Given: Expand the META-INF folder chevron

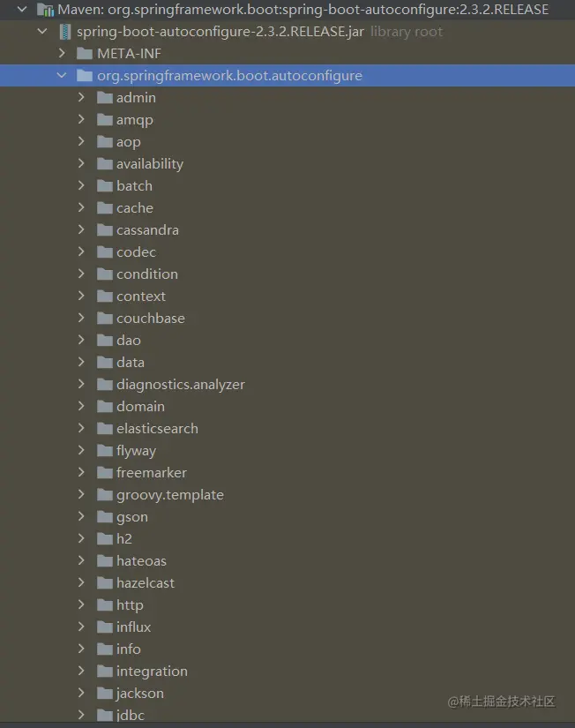Looking at the screenshot, I should pos(62,54).
